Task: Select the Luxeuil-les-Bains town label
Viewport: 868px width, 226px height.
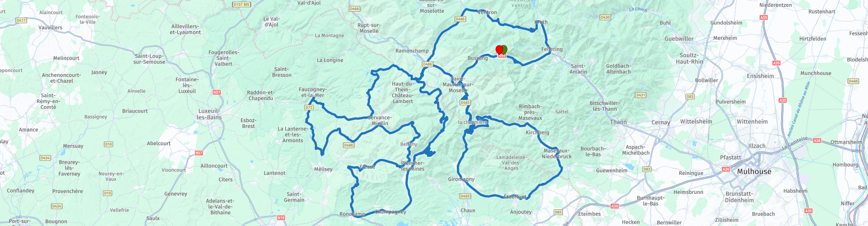Action: click(x=209, y=114)
